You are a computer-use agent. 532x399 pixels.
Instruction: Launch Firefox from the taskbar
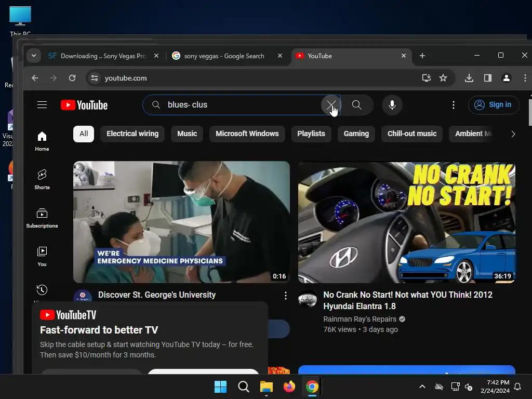[x=289, y=387]
